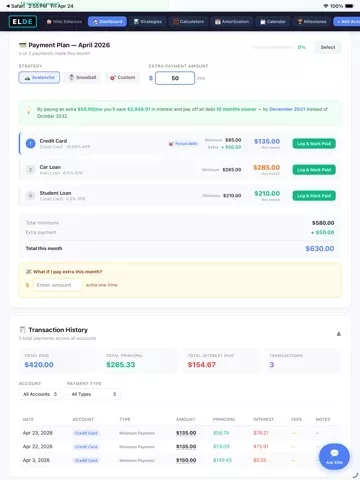
Task: Select the Avalanche strategy
Action: [39, 77]
